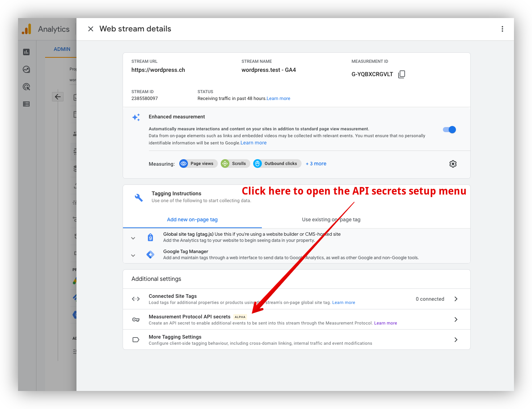Switch to the ADMIN tab
The width and height of the screenshot is (532, 409).
pyautogui.click(x=62, y=49)
